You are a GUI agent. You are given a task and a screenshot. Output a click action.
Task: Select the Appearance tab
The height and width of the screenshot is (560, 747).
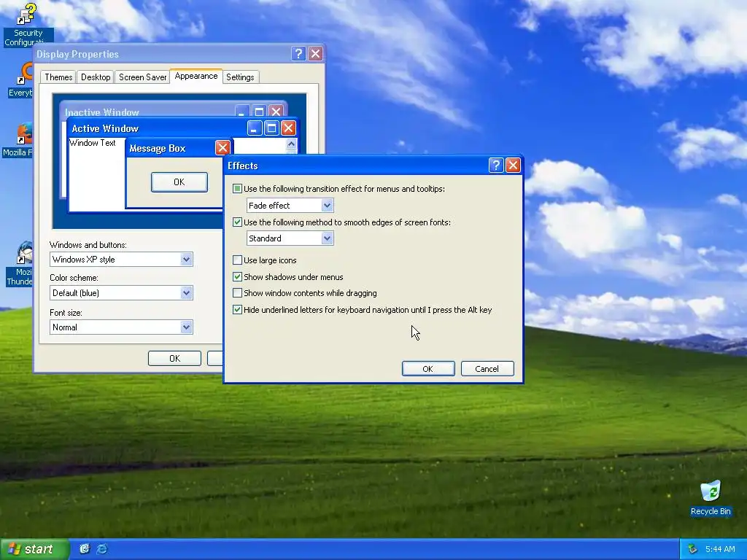click(x=196, y=76)
